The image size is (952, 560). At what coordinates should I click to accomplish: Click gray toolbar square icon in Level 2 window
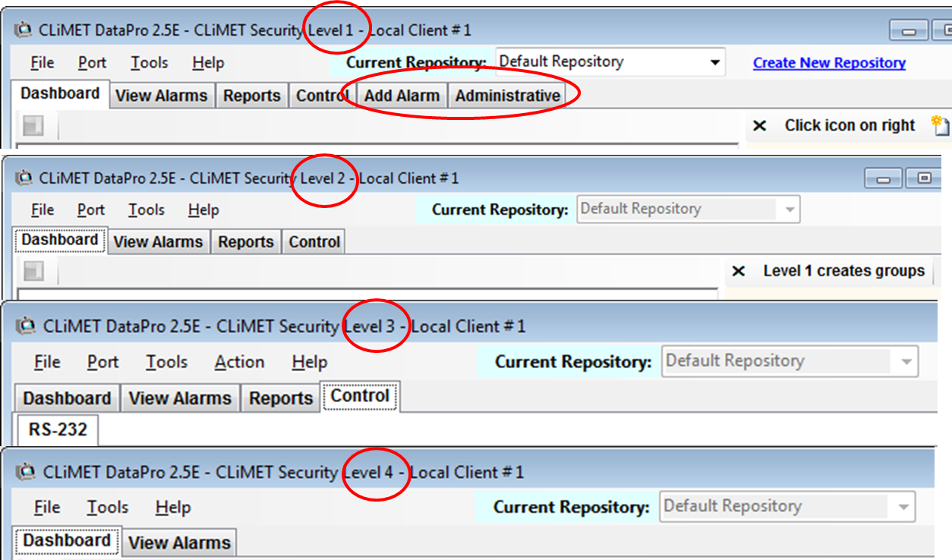click(x=33, y=271)
